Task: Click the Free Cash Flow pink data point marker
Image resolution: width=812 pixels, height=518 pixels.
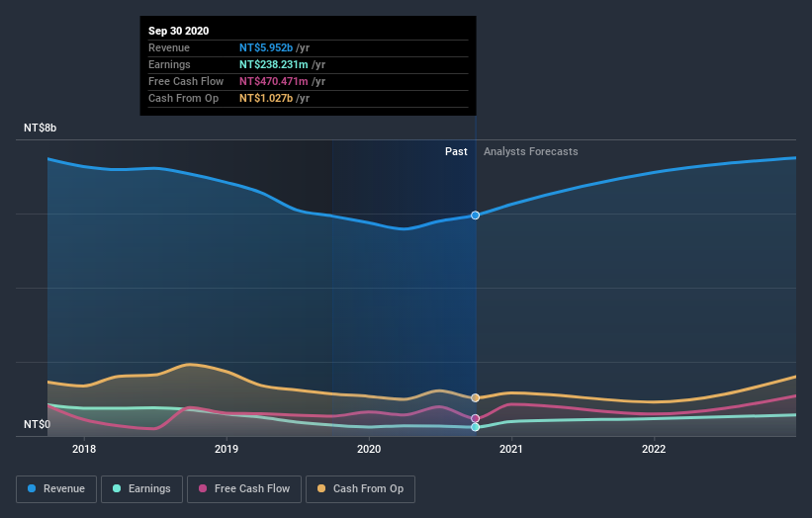Action: [x=475, y=418]
